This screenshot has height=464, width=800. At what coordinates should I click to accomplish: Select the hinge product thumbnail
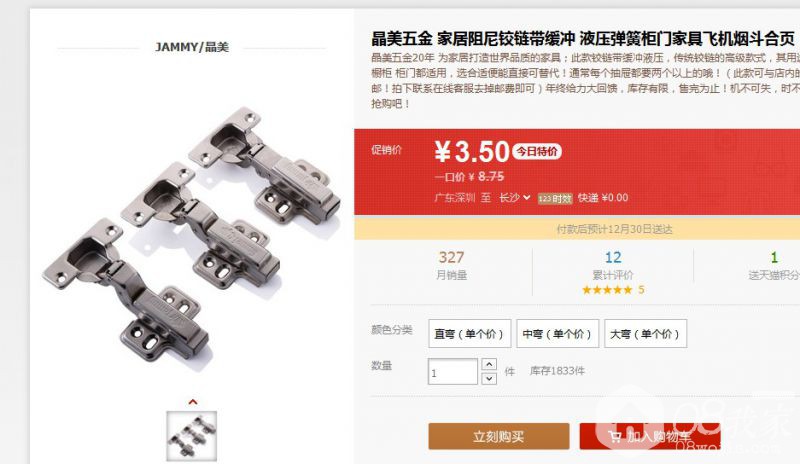click(x=192, y=436)
